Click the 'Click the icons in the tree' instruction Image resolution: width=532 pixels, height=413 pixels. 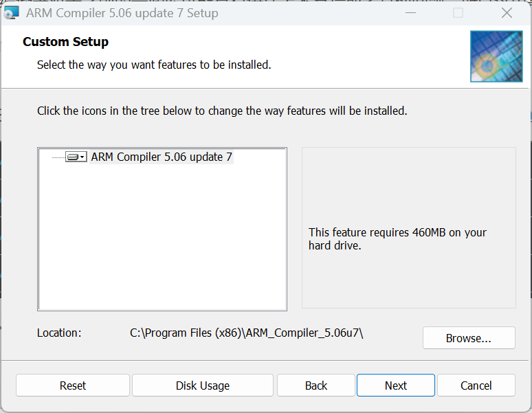[222, 111]
